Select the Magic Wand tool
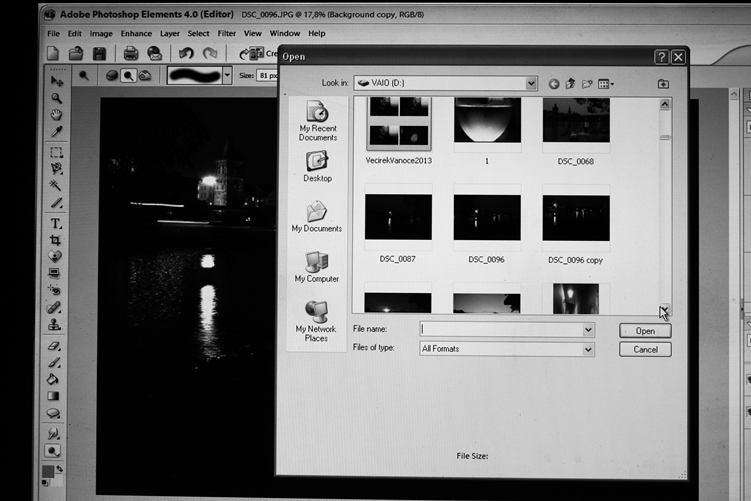The image size is (751, 501). tap(57, 185)
